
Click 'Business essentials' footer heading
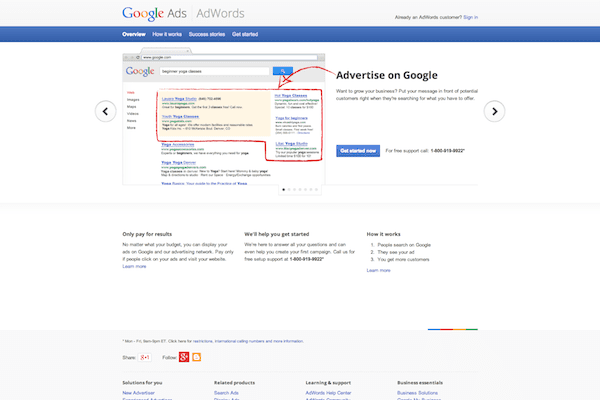point(420,383)
